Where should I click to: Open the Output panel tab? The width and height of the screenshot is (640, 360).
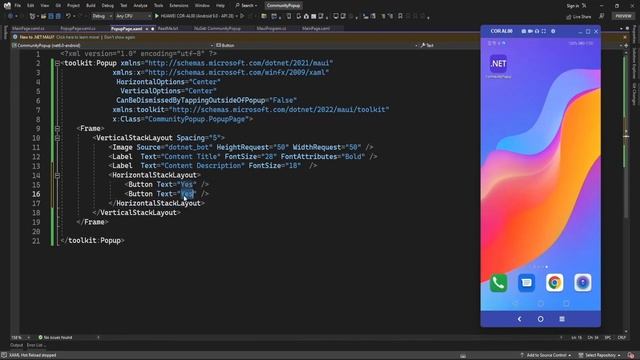16,345
